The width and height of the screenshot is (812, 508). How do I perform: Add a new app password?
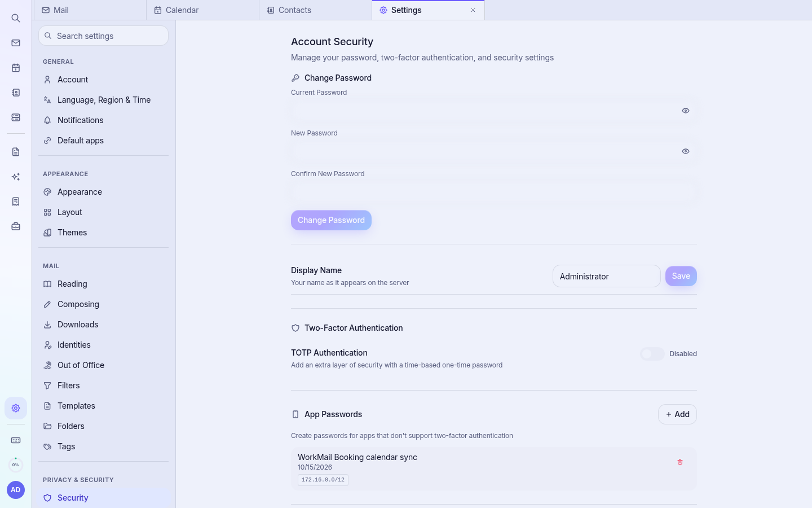click(677, 414)
